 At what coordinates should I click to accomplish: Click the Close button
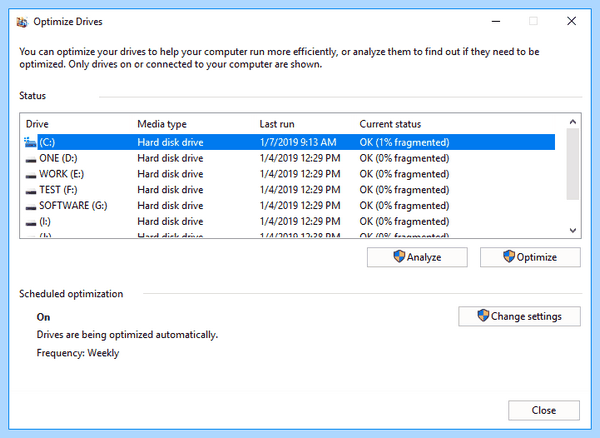[544, 410]
